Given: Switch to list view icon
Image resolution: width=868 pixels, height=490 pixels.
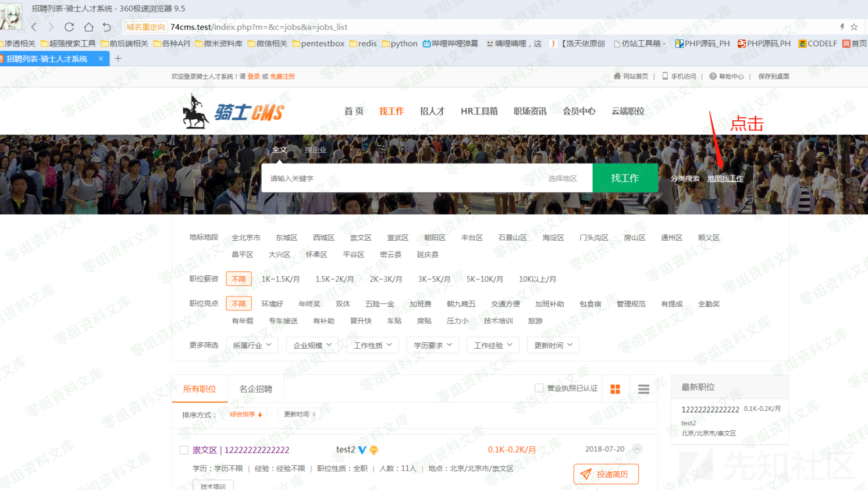Looking at the screenshot, I should (x=643, y=389).
